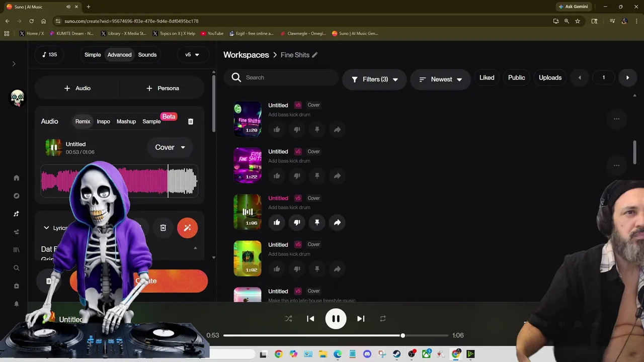Open the Filters (3) dropdown
This screenshot has width=644, height=362.
pyautogui.click(x=374, y=79)
